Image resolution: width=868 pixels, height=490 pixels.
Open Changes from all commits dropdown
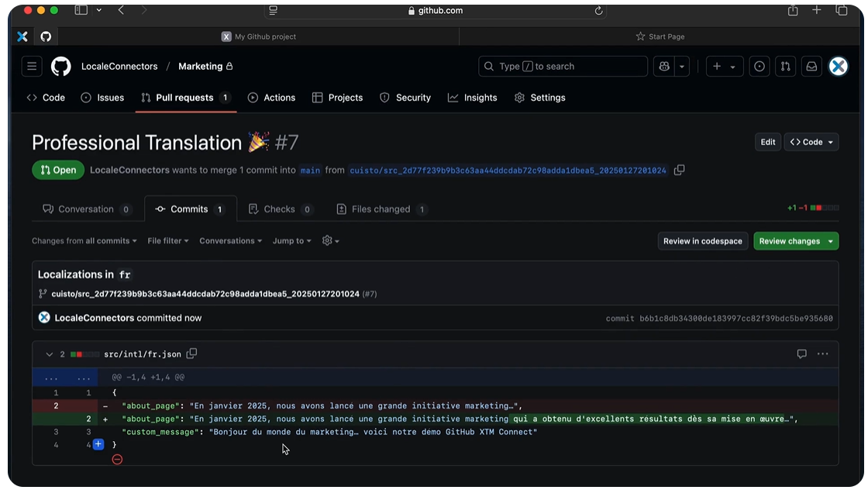84,241
